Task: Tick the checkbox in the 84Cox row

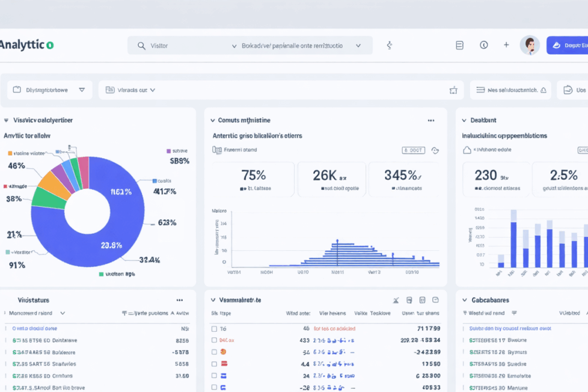Action: click(214, 340)
